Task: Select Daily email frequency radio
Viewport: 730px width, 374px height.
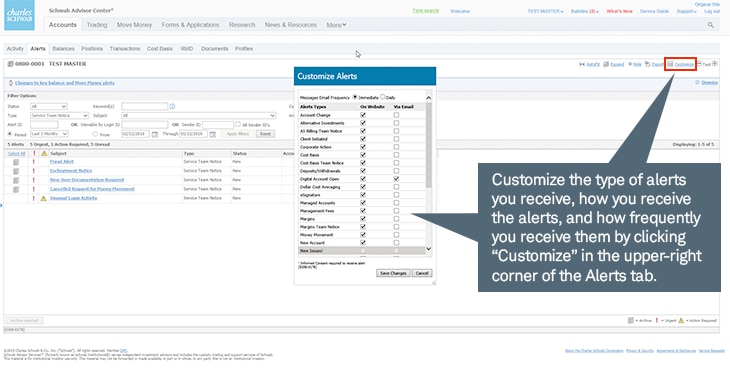Action: tap(383, 97)
